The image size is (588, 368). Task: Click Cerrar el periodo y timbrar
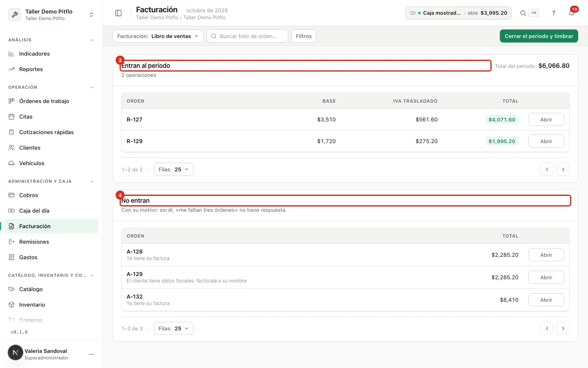(539, 36)
